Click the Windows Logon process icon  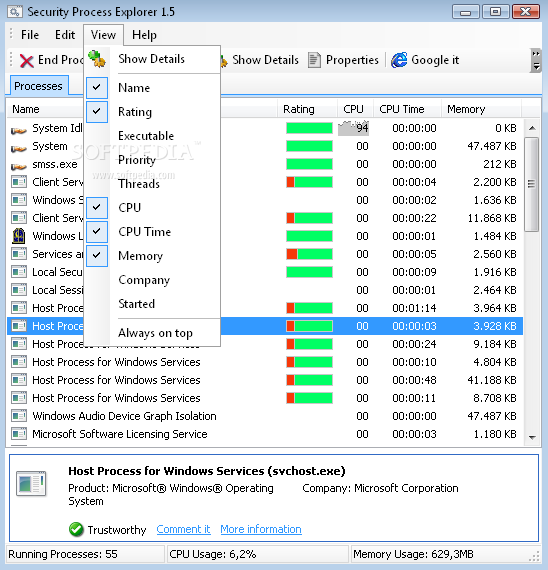[19, 236]
